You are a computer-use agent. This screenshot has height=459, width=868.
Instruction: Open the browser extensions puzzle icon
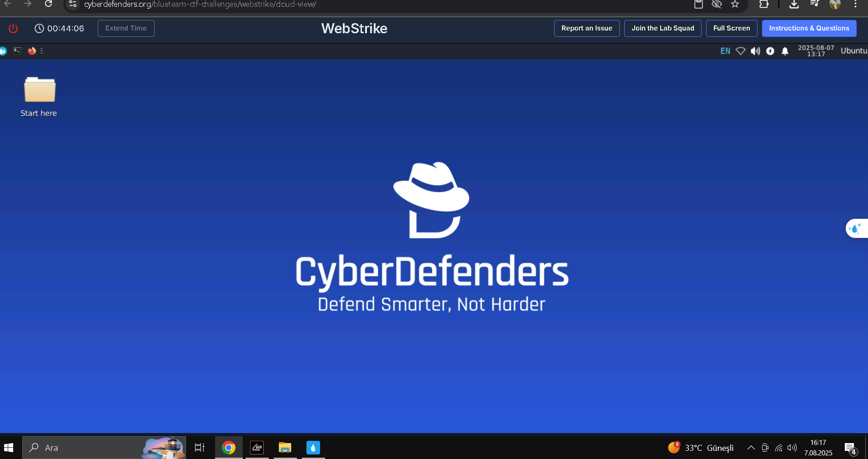[764, 4]
